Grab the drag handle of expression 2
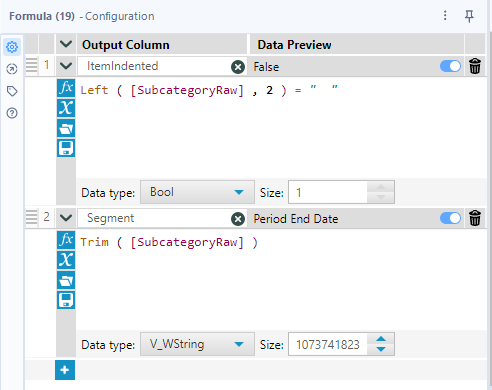 click(x=32, y=217)
